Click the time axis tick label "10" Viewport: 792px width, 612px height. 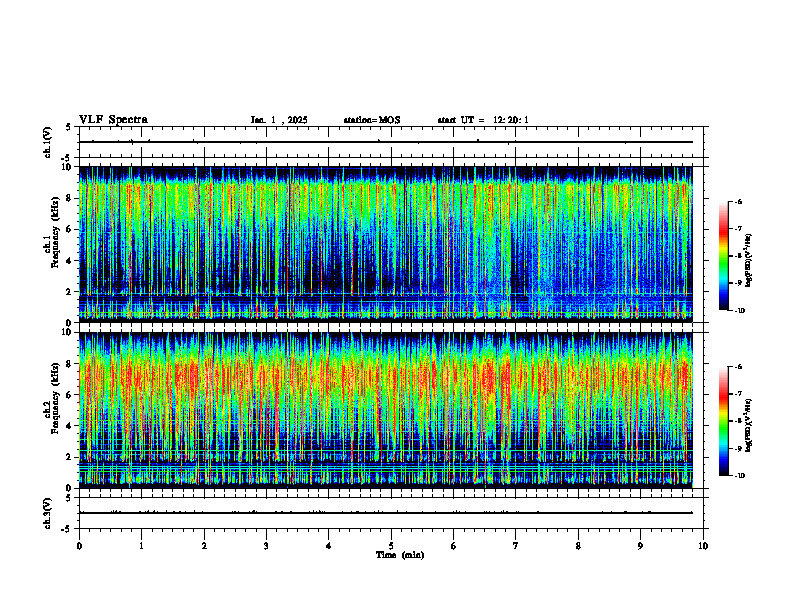pyautogui.click(x=703, y=546)
